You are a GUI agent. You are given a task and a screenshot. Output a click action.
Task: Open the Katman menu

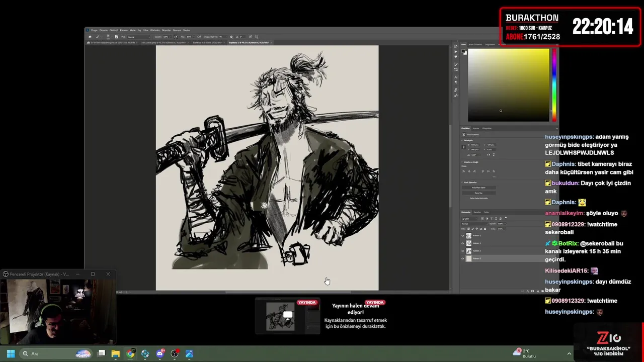[124, 30]
